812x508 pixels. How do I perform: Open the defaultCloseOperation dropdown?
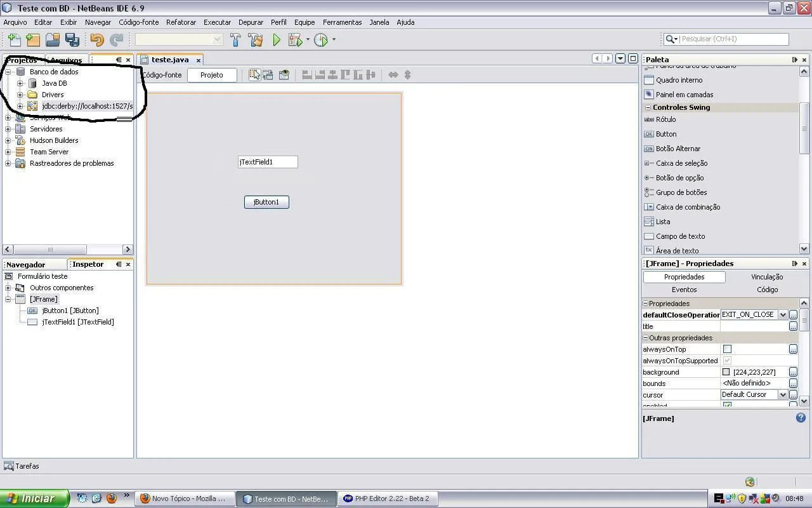pyautogui.click(x=783, y=315)
